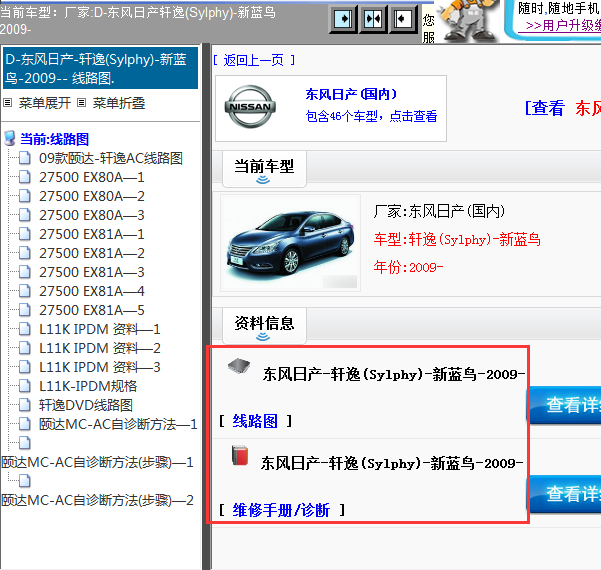Image resolution: width=601 pixels, height=570 pixels.
Task: Click the page icon above 颐达MC-AC自诊断方法(步骤)—2
Action: click(25, 481)
